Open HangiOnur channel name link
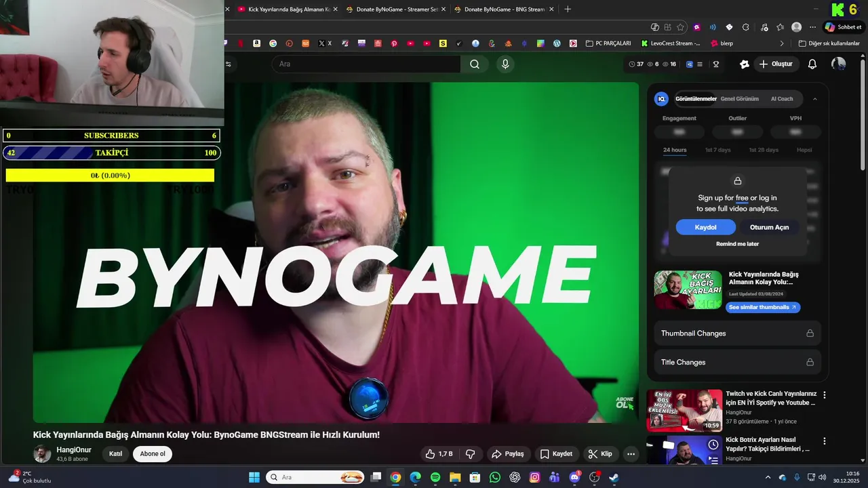Screen dimensions: 868x488 (74, 450)
